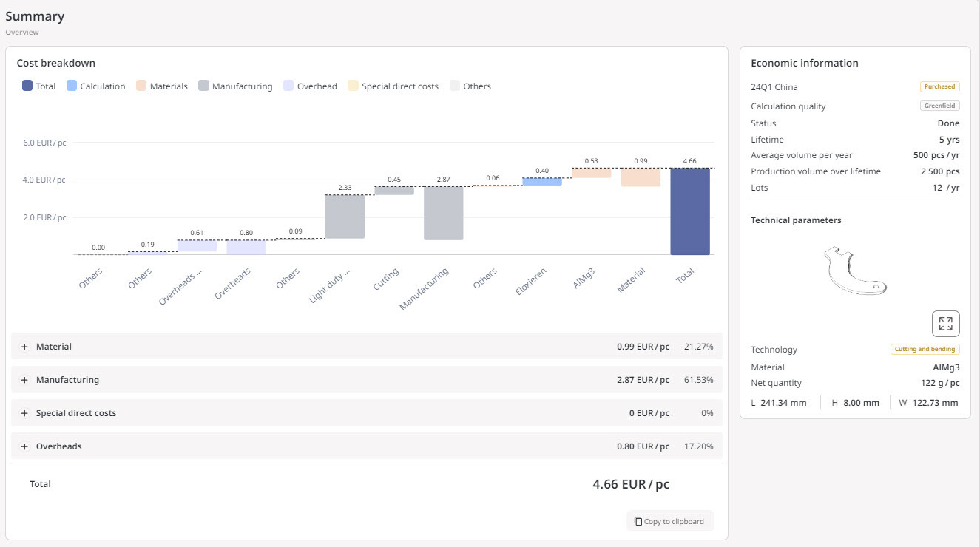This screenshot has height=547, width=980.
Task: Toggle the Calculation legend series
Action: pos(95,86)
